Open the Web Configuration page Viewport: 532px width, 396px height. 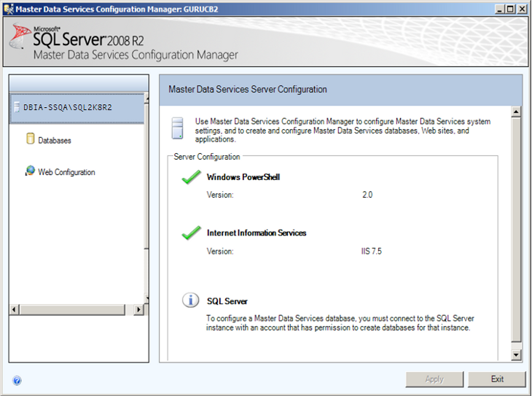(66, 172)
